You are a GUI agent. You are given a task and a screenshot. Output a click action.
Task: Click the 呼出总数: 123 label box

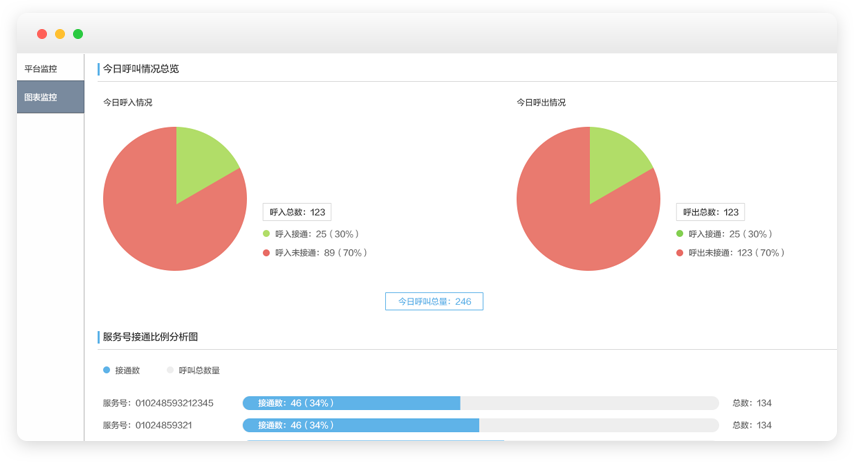pos(710,212)
